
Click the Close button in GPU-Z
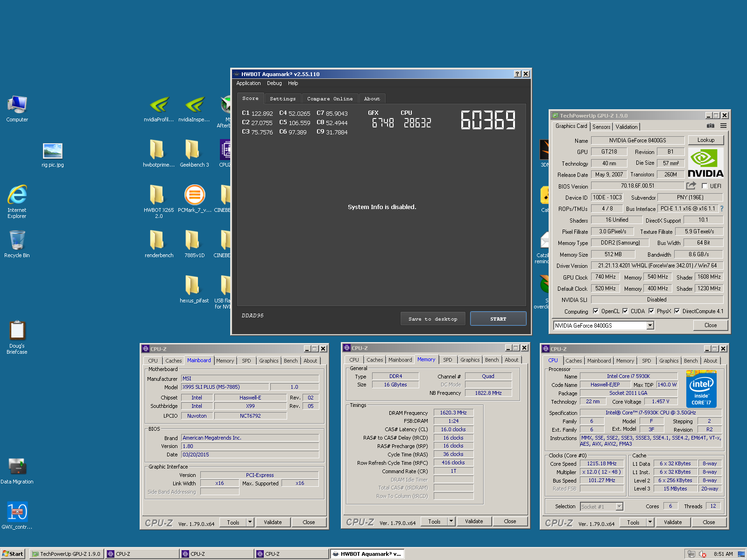pos(711,325)
